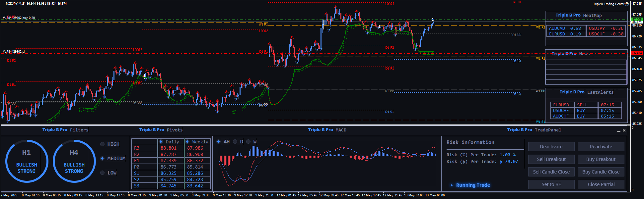Switch MACD timeframe to D
644x199 pixels.
pyautogui.click(x=235, y=142)
